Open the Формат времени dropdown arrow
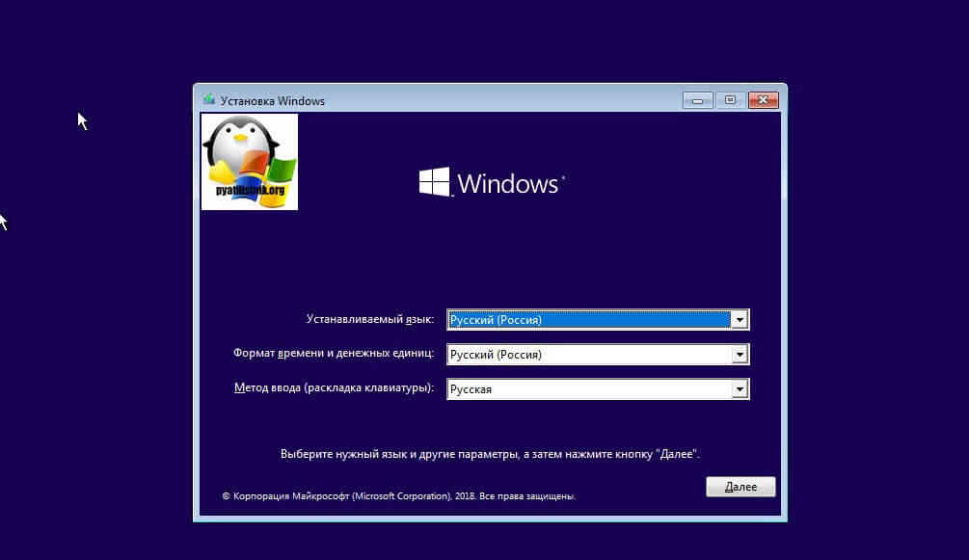Image resolution: width=969 pixels, height=560 pixels. tap(740, 355)
